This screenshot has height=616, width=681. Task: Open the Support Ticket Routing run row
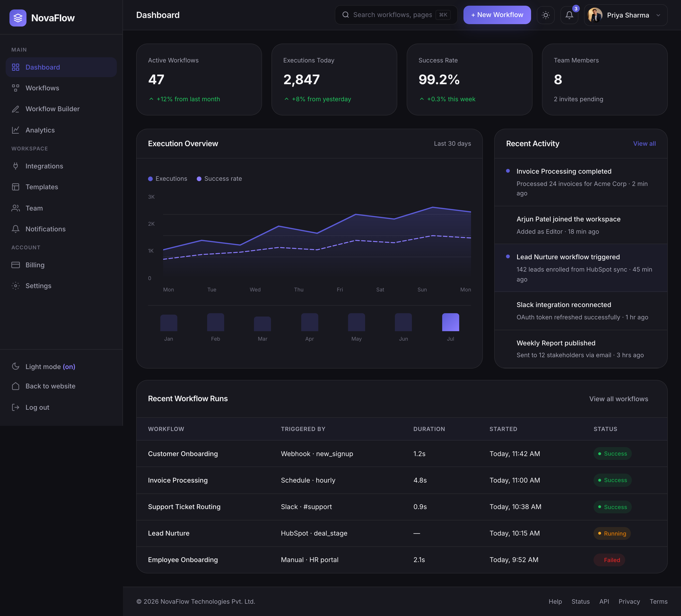click(x=402, y=507)
